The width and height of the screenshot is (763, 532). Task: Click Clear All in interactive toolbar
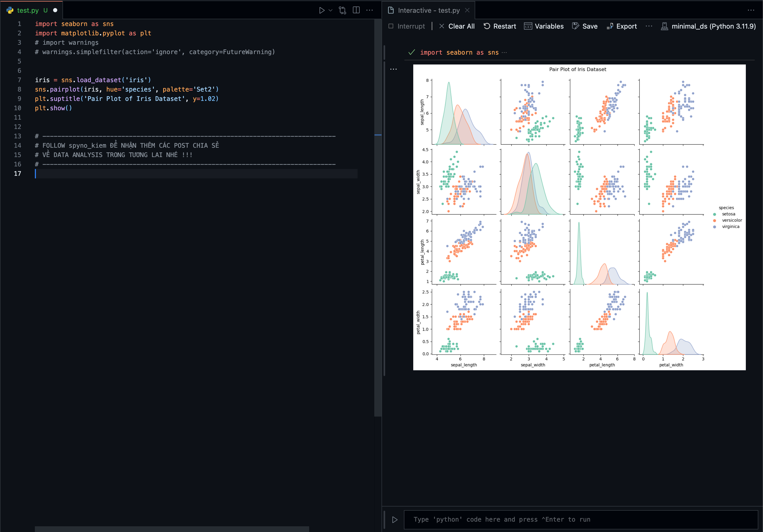coord(457,26)
